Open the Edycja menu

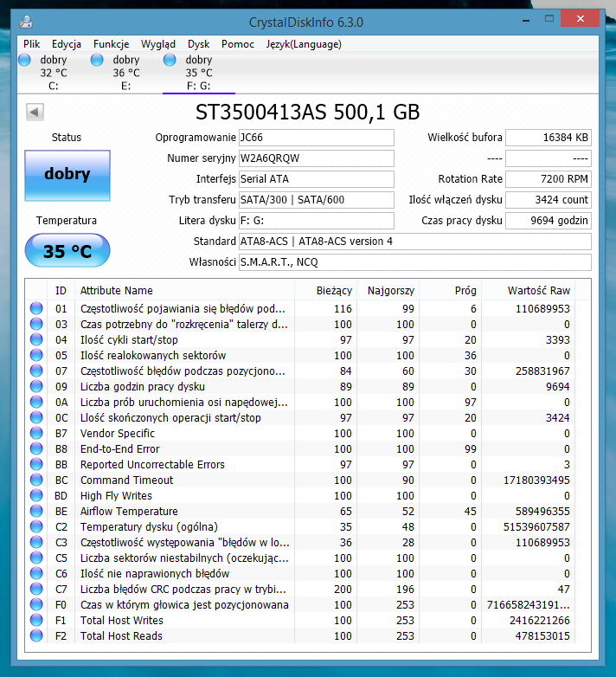coord(67,44)
